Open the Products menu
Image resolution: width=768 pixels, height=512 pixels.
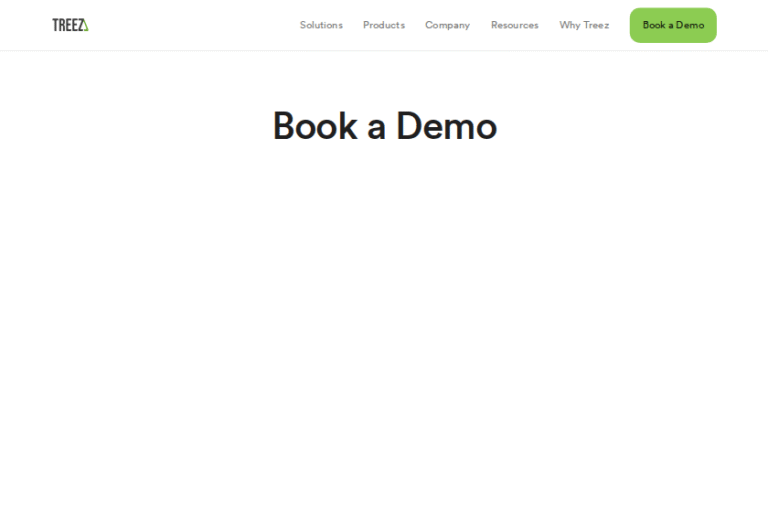[384, 25]
